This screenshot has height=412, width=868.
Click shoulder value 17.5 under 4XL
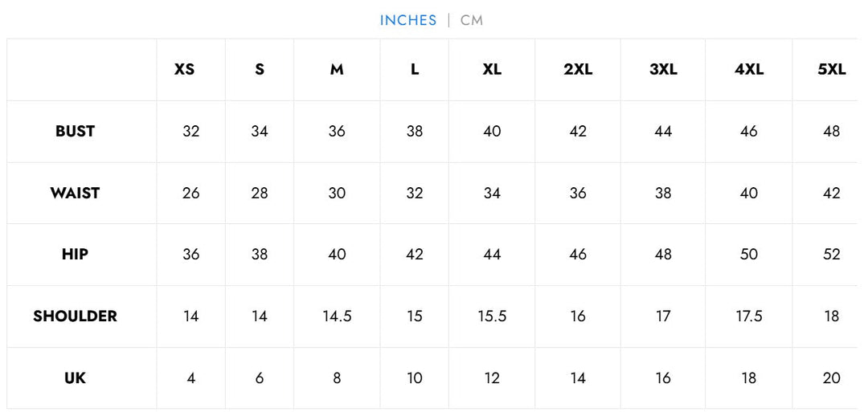coord(749,316)
